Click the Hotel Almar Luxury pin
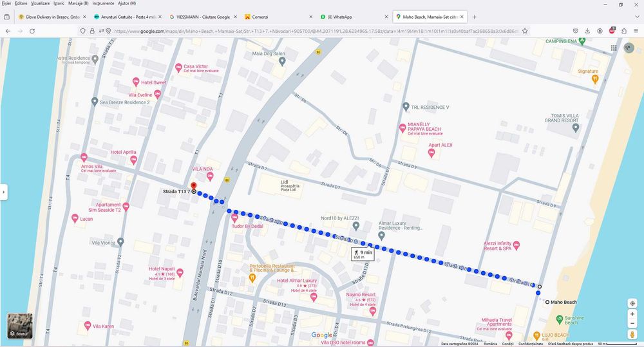644x347 pixels. click(x=314, y=297)
